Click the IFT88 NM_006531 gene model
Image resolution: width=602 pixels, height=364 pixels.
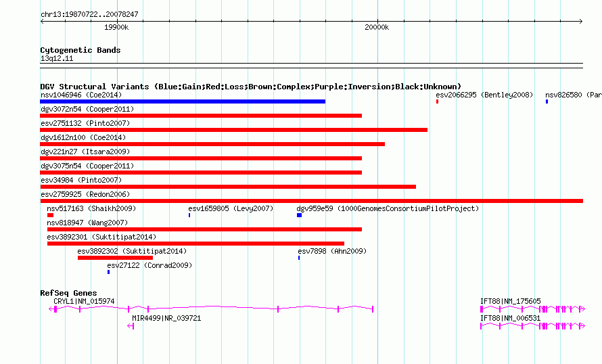coord(532,326)
